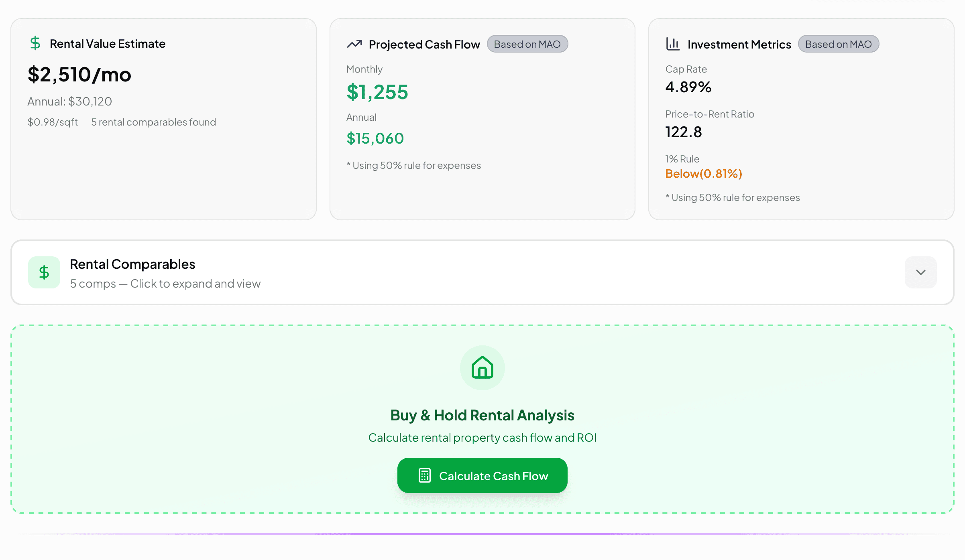Click the Buy & Hold Rental Analysis heading
The height and width of the screenshot is (560, 965).
point(482,415)
